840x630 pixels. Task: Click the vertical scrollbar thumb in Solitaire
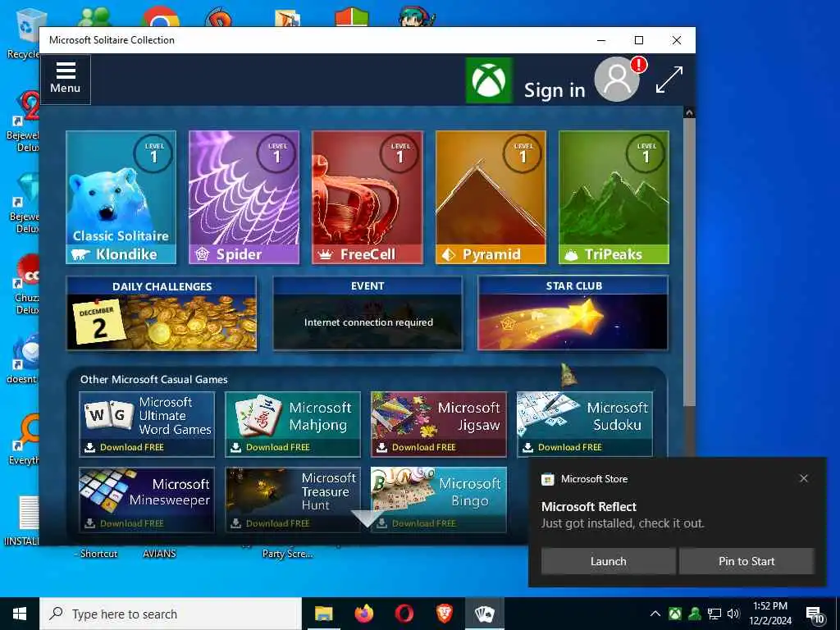point(689,262)
